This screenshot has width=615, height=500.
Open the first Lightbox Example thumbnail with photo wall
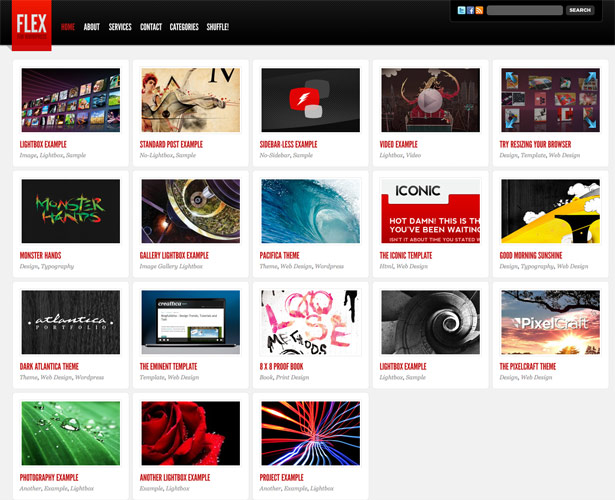click(x=71, y=100)
